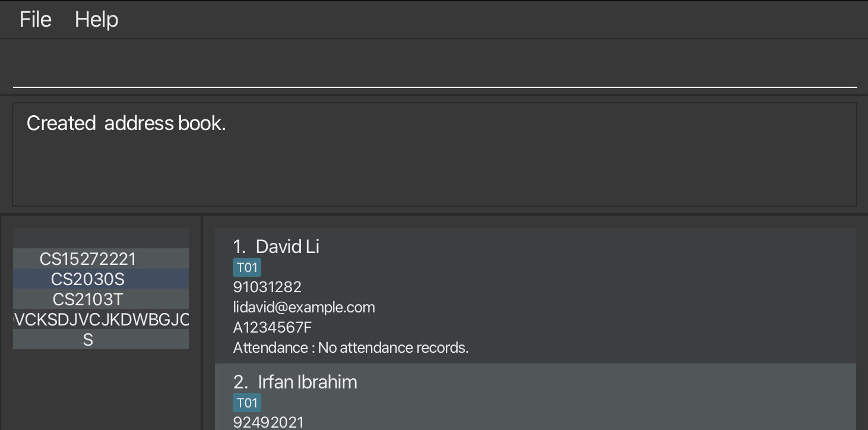This screenshot has width=868, height=430.
Task: Open the Help menu
Action: pos(97,20)
